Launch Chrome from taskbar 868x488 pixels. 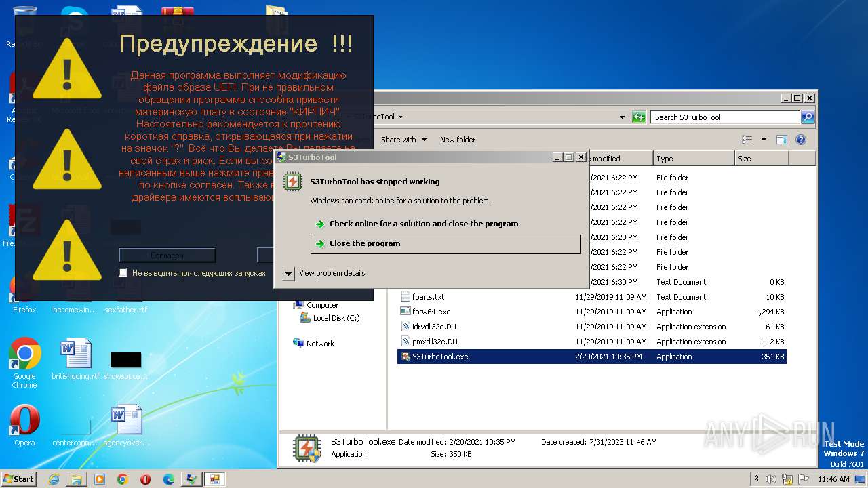point(123,479)
